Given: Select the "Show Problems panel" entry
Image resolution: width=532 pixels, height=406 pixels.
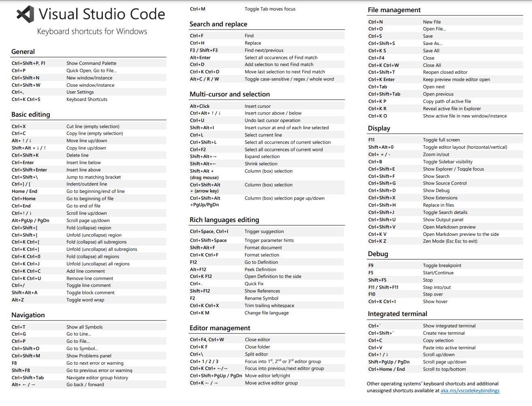Looking at the screenshot, I should click(x=89, y=356).
